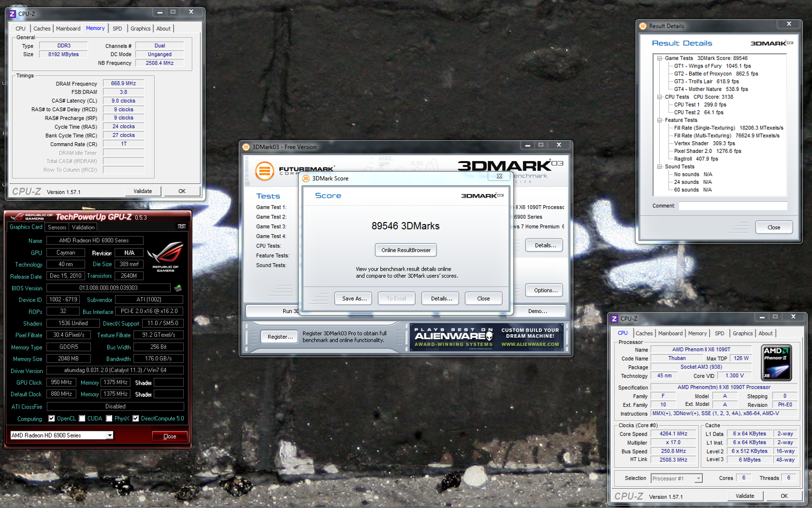Toggle the PhysX checkbox in GPU-Z
Viewport: 812px width, 508px height.
click(109, 419)
